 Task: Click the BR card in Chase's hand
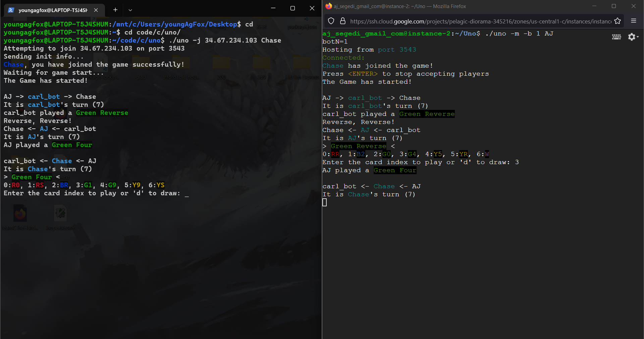64,185
